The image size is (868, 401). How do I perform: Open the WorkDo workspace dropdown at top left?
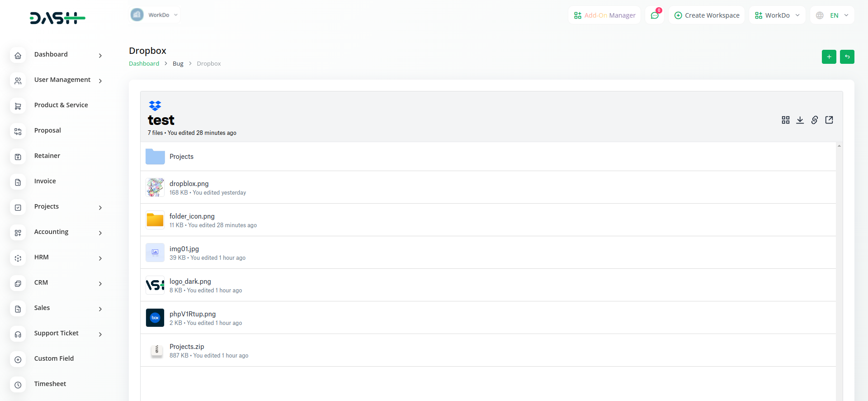coord(155,15)
